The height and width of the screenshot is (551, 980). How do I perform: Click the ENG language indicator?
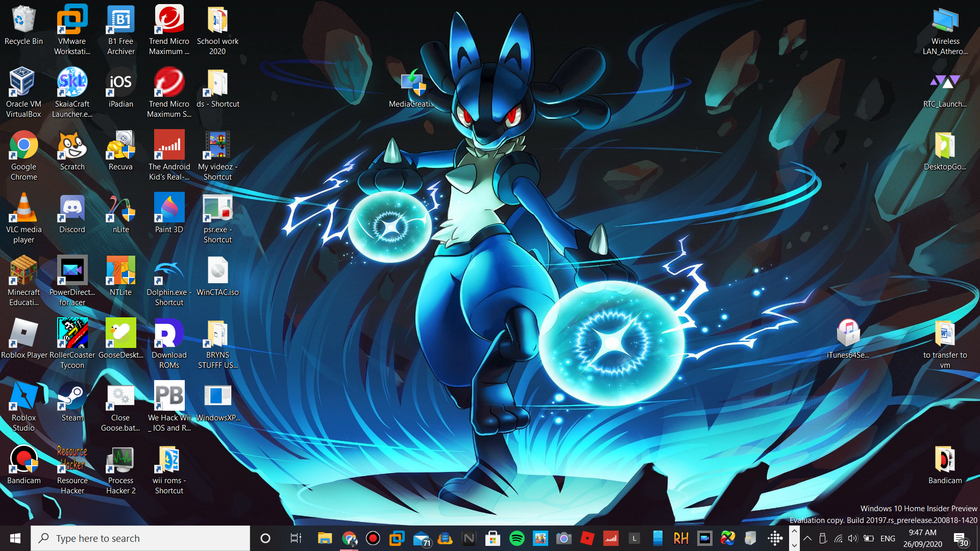pyautogui.click(x=888, y=538)
